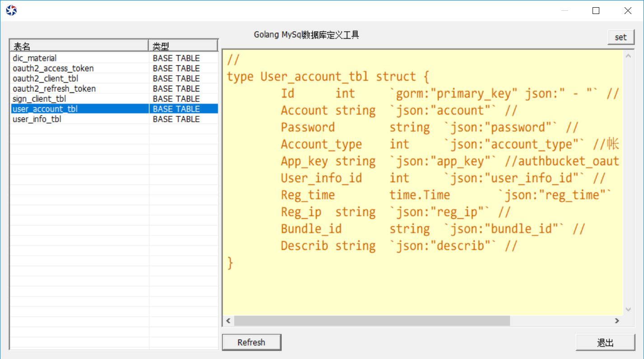Select oauth2_access_token in table list

pos(53,69)
